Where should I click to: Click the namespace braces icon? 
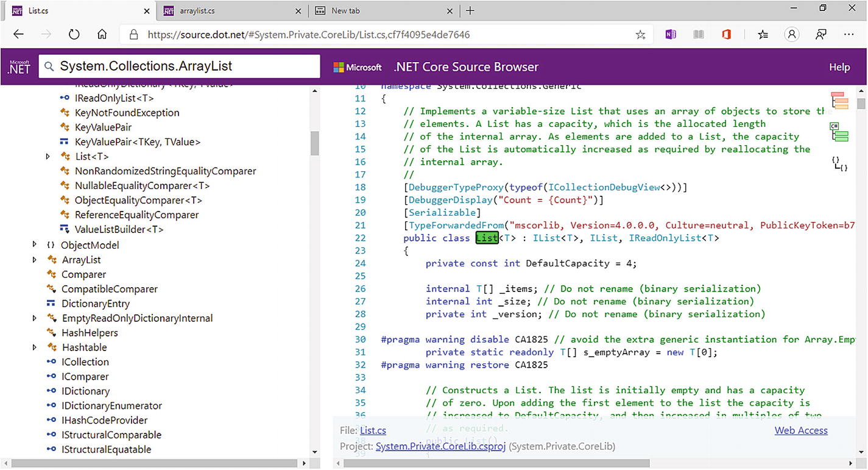click(x=840, y=163)
